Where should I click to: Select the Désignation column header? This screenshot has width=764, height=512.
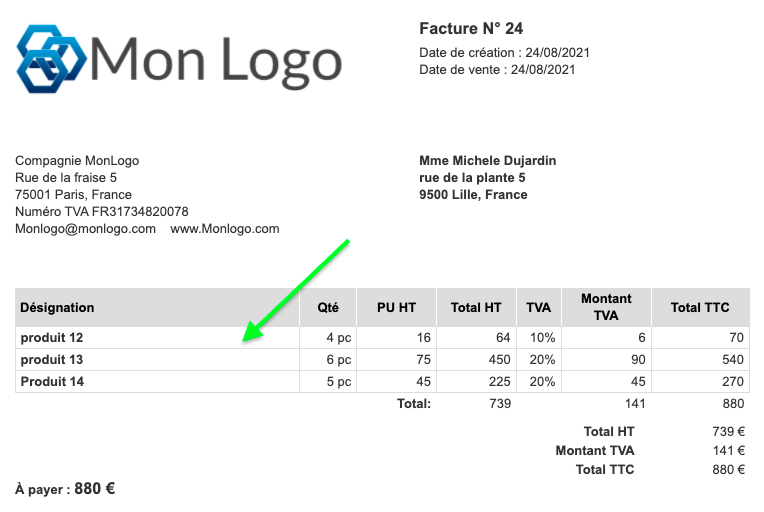pyautogui.click(x=58, y=308)
